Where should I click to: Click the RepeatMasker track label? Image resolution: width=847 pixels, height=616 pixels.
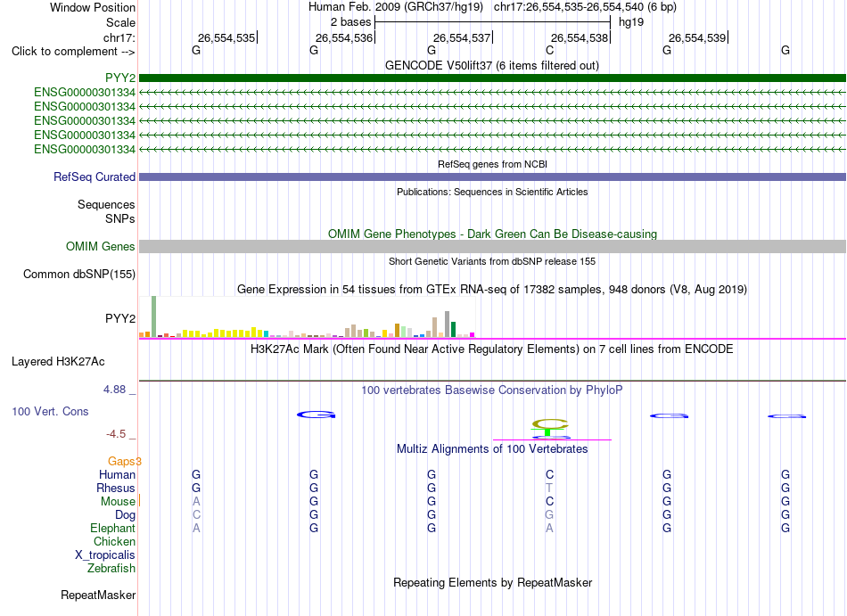click(x=98, y=595)
